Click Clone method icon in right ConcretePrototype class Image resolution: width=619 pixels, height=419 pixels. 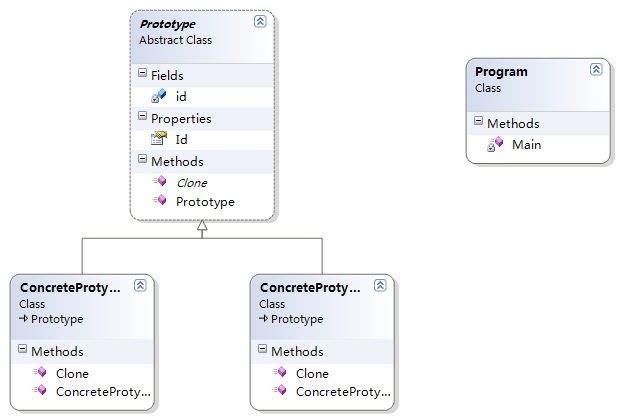click(x=279, y=372)
